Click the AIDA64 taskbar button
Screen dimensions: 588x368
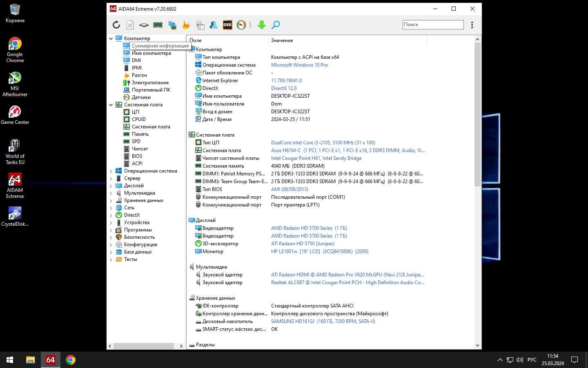50,360
